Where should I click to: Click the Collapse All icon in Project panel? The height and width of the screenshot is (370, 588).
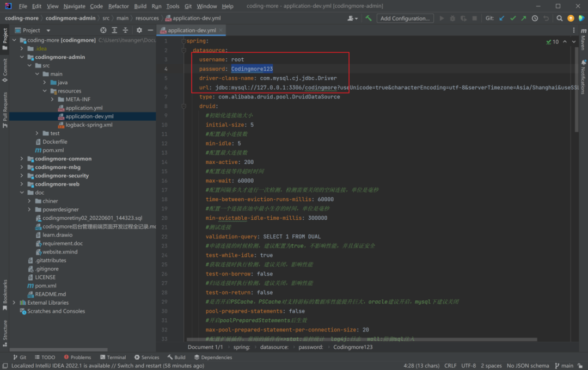pos(125,30)
